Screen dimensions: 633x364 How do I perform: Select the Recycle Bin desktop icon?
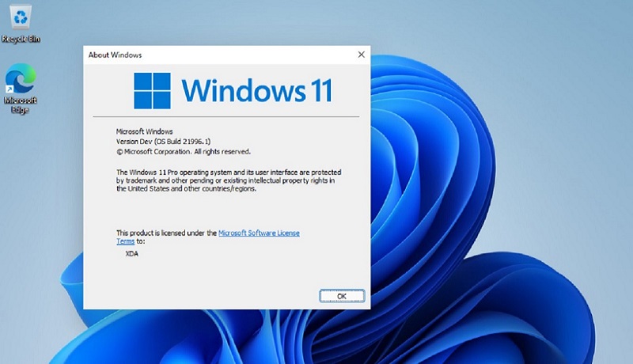tap(21, 16)
